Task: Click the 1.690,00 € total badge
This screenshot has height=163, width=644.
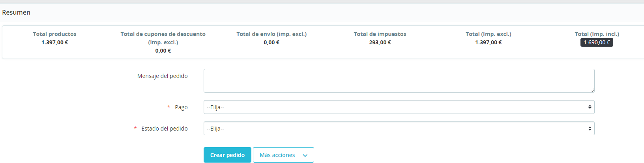Action: click(x=597, y=42)
